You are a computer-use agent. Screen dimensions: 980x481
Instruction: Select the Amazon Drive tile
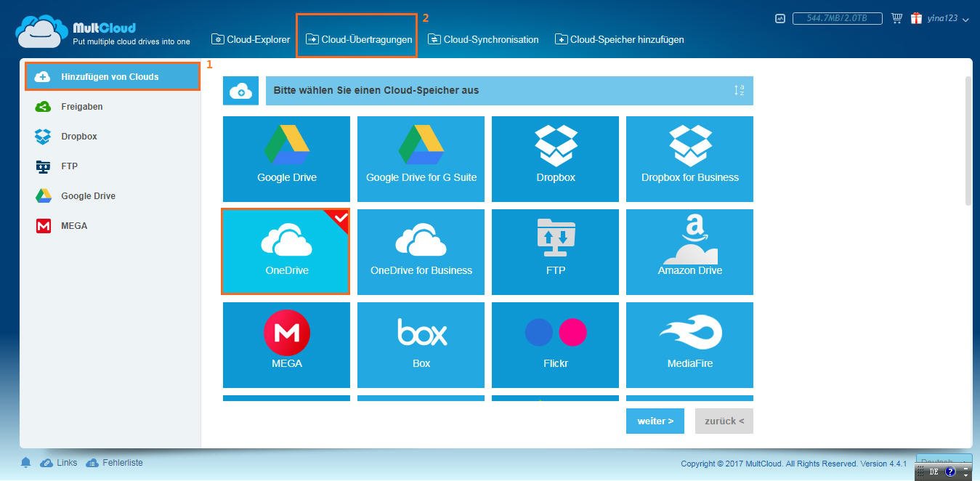pos(689,252)
